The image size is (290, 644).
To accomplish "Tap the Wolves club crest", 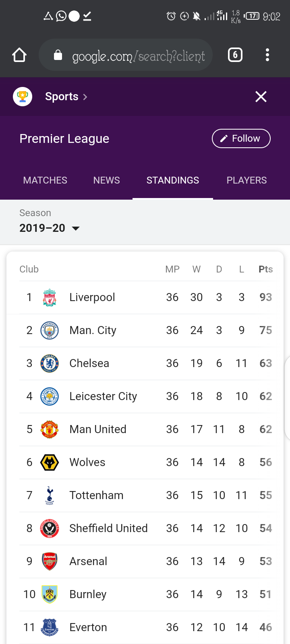I will coord(50,462).
